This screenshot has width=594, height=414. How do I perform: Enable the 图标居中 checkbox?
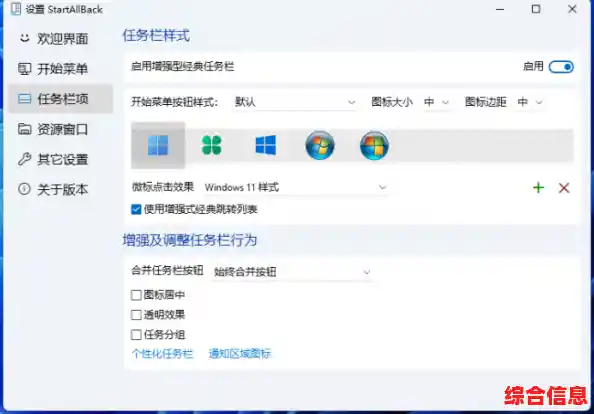coord(136,295)
